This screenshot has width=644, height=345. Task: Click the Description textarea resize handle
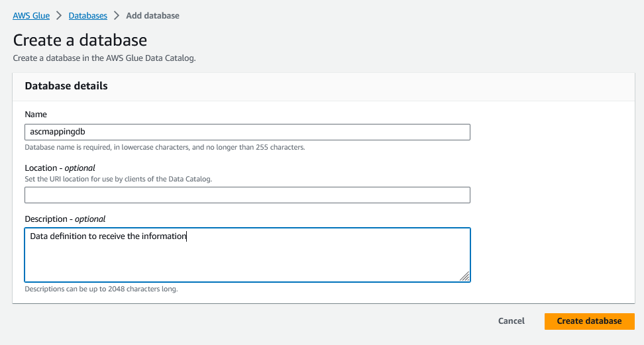[464, 276]
